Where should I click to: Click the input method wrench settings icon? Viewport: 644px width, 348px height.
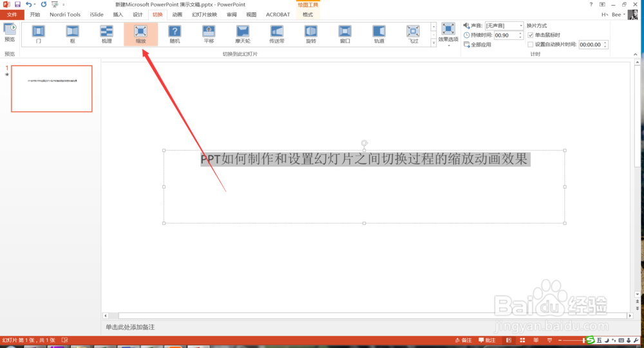[636, 340]
